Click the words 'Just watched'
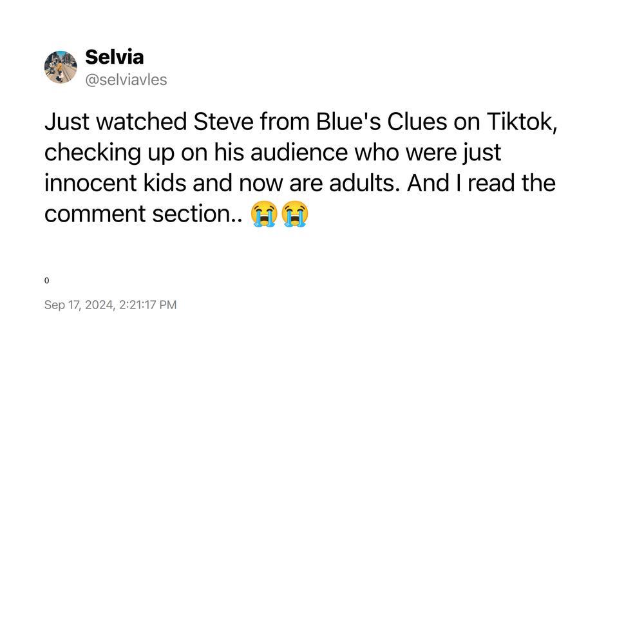This screenshot has width=644, height=644. click(x=115, y=122)
